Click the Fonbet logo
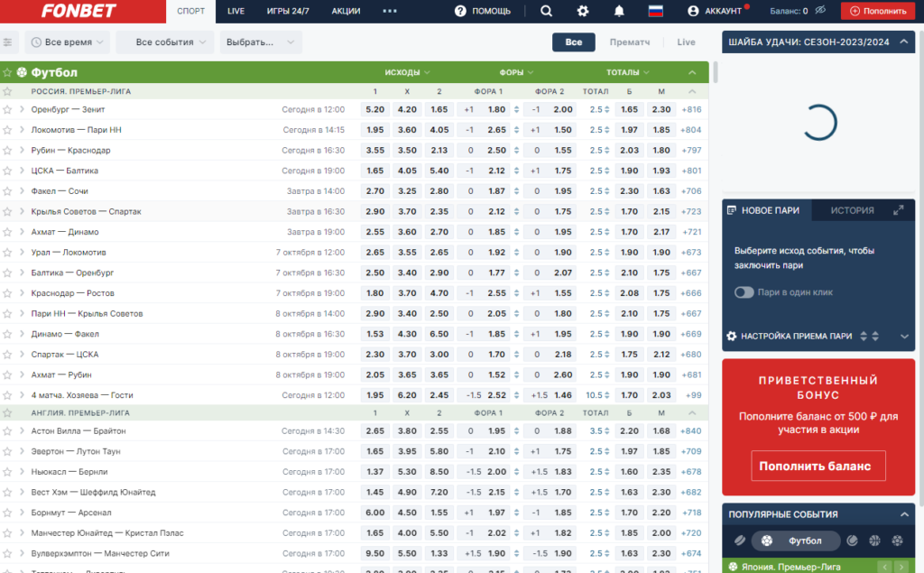Screen dimensions: 924x573 tap(79, 11)
